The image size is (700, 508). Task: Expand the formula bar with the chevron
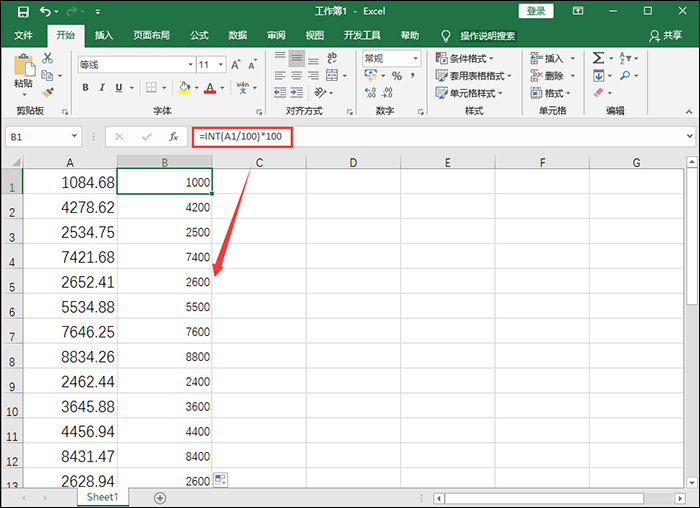tap(690, 136)
